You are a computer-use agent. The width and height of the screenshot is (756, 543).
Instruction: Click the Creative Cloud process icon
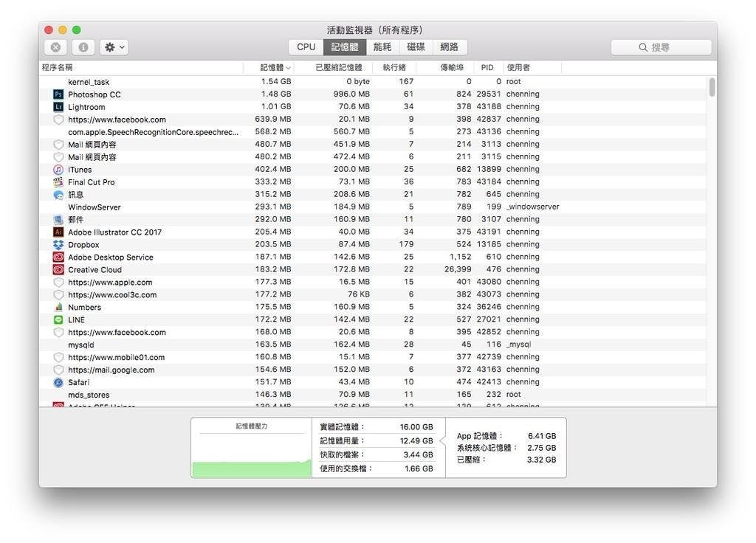tap(58, 270)
